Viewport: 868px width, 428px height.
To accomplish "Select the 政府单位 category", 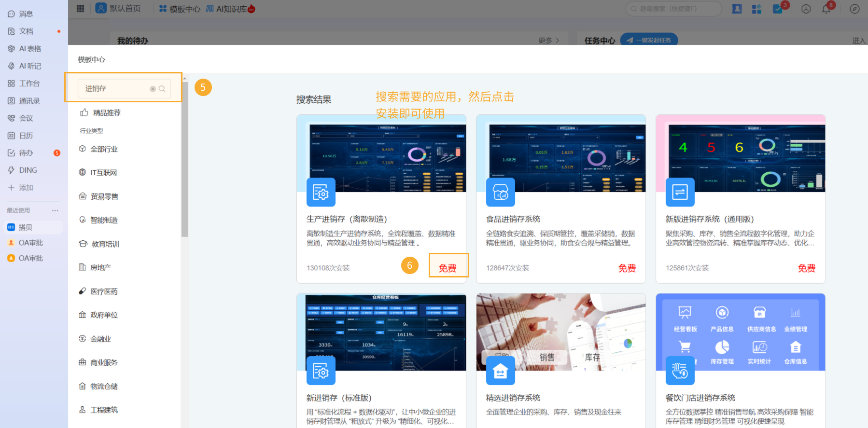I will point(98,315).
